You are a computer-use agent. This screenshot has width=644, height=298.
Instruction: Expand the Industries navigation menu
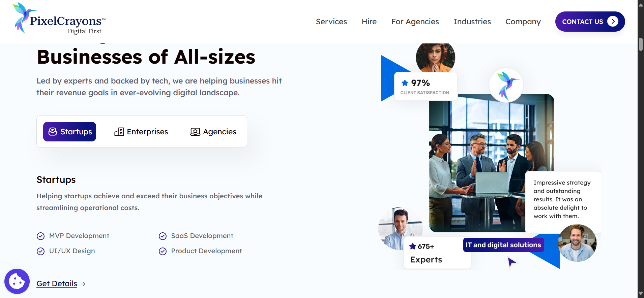click(472, 22)
